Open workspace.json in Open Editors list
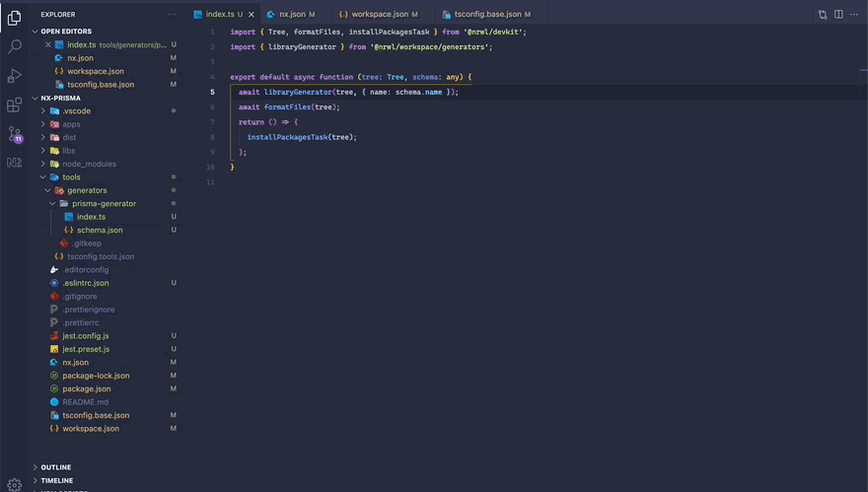868x492 pixels. (96, 71)
